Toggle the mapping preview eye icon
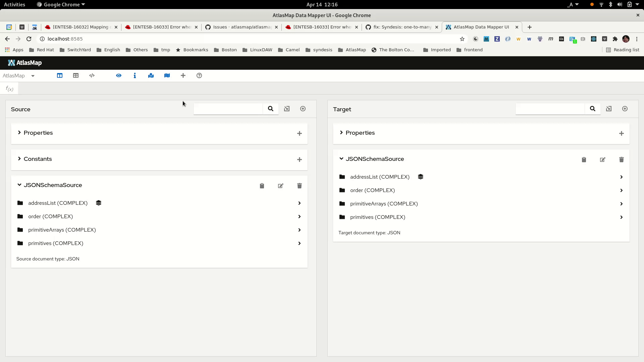 point(119,76)
